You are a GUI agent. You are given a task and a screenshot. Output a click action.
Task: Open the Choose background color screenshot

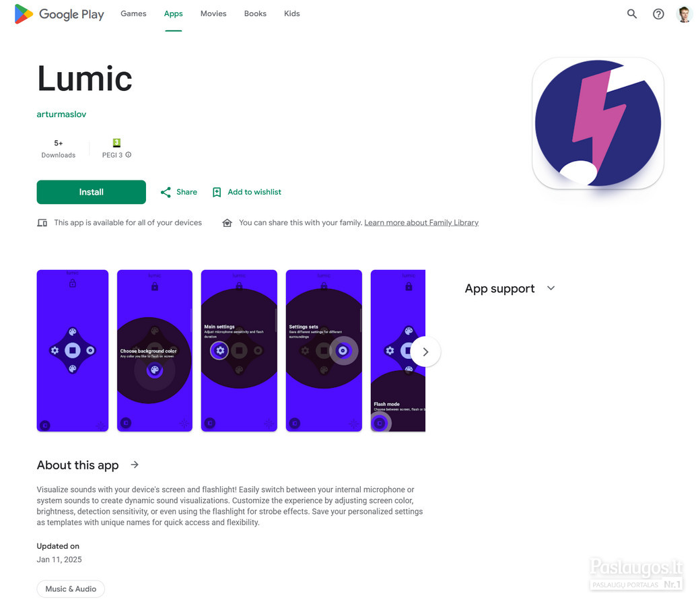[x=154, y=351]
